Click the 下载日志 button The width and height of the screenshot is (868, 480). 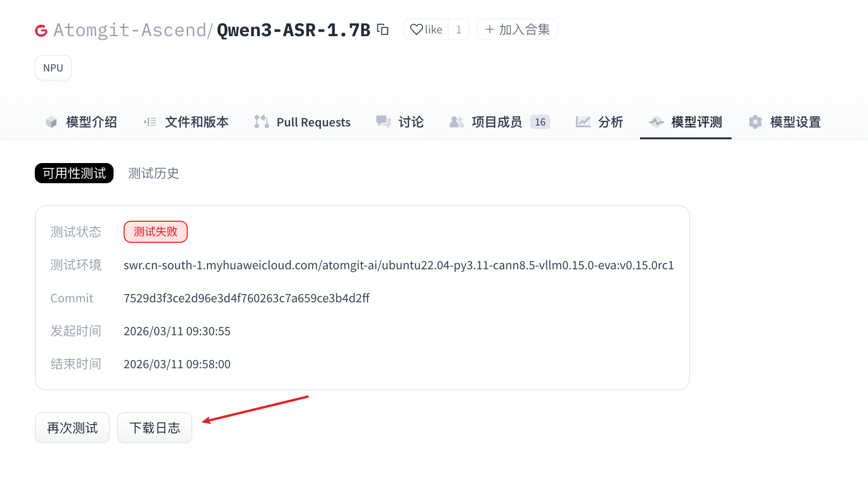click(x=155, y=428)
